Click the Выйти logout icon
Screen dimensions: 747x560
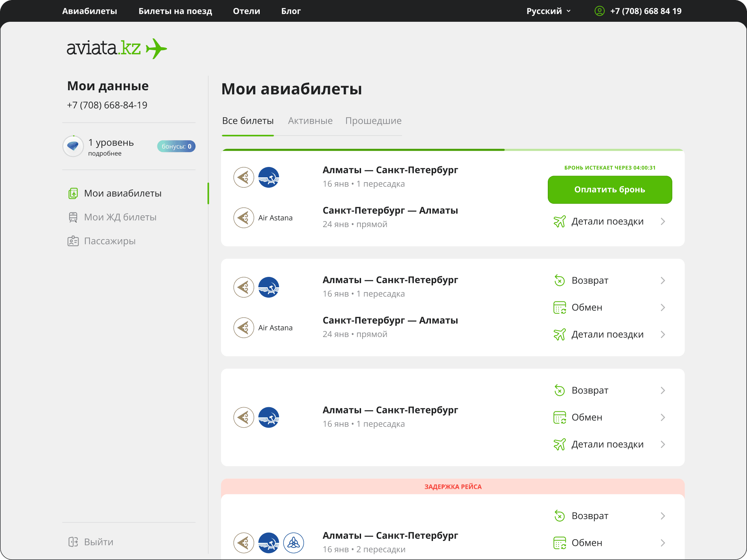[x=73, y=542]
